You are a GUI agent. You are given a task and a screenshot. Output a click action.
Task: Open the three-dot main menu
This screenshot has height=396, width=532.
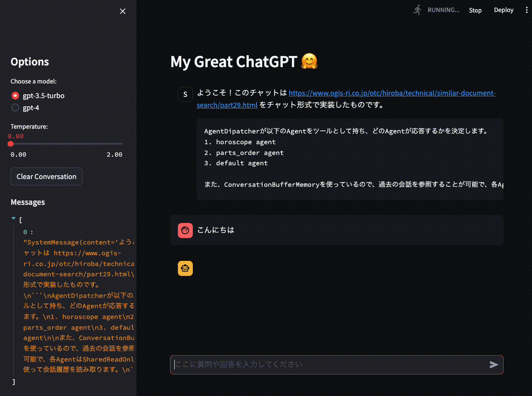click(526, 10)
